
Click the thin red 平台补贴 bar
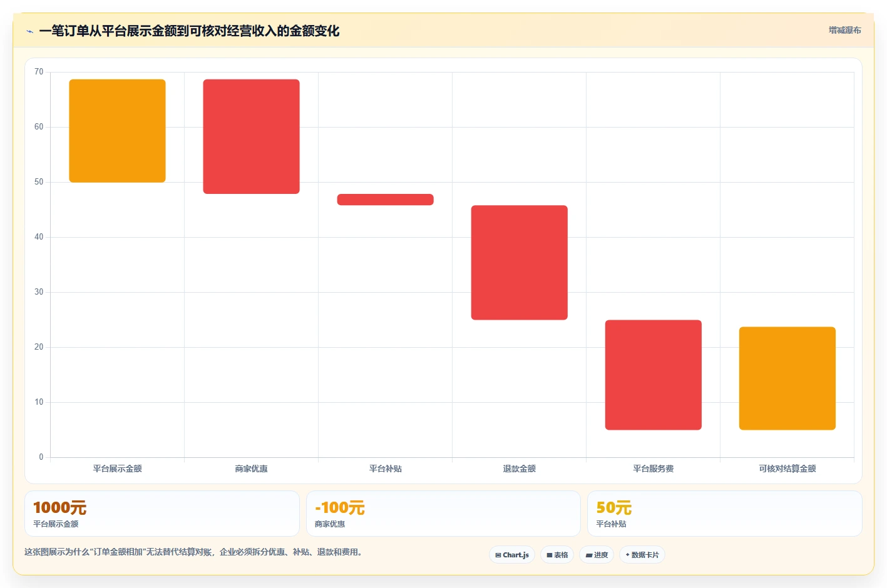coord(385,200)
